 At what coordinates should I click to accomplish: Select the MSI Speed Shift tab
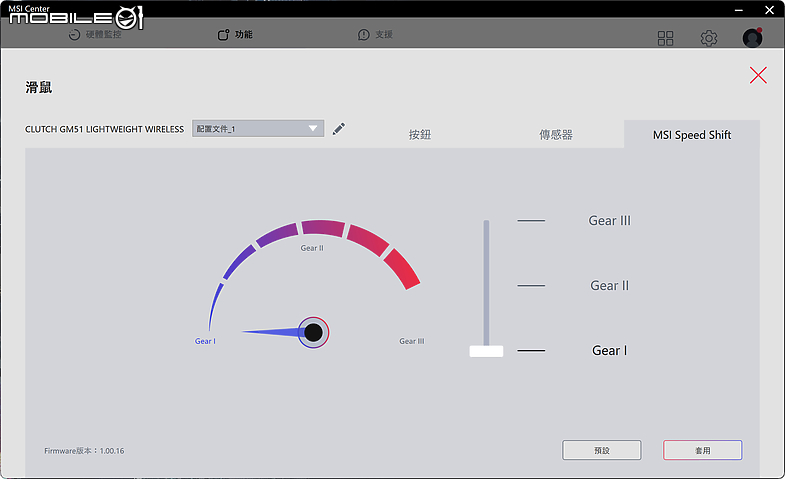[692, 135]
